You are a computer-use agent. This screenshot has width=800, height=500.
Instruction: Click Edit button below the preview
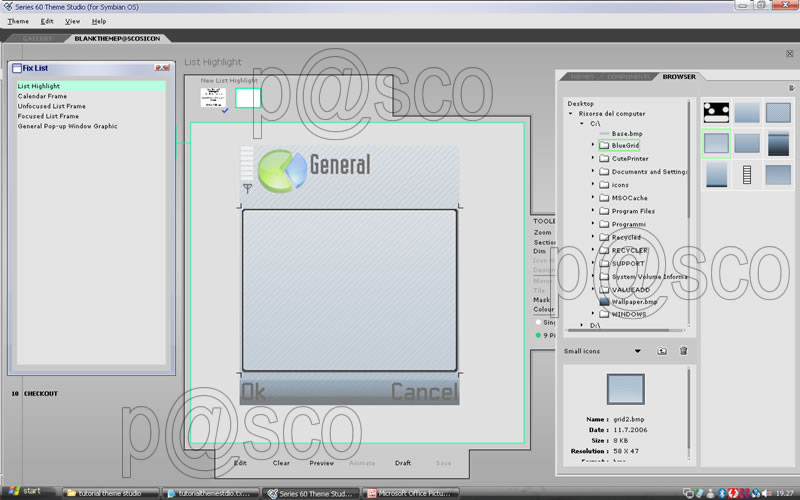point(240,463)
